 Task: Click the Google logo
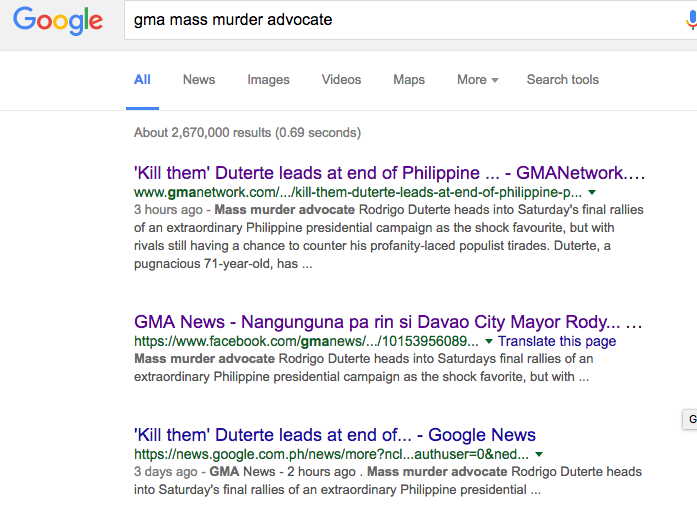pyautogui.click(x=58, y=20)
